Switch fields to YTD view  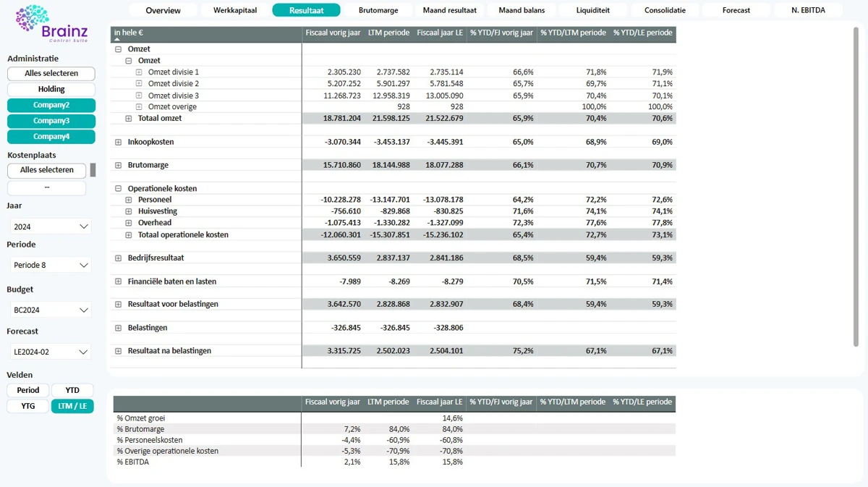(x=72, y=391)
